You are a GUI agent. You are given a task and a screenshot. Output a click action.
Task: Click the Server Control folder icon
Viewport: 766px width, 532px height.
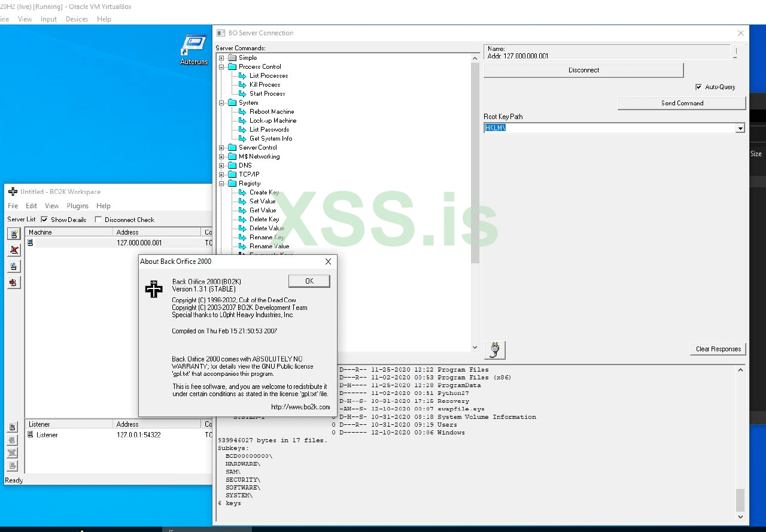tap(232, 148)
